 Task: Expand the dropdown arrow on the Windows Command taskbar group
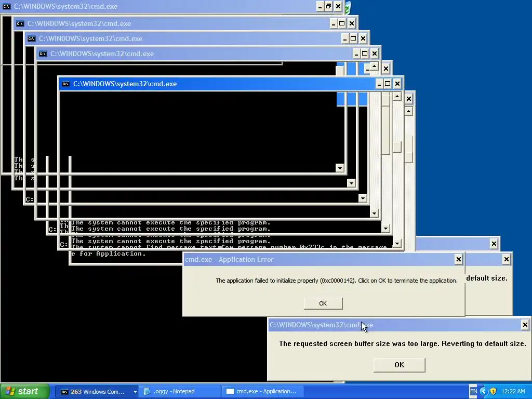click(x=135, y=392)
